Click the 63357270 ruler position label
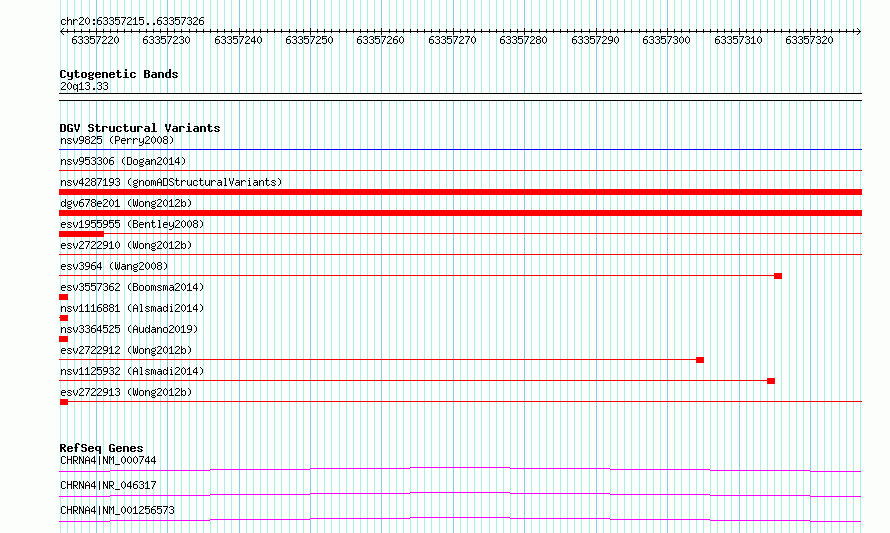This screenshot has height=533, width=890. (452, 40)
